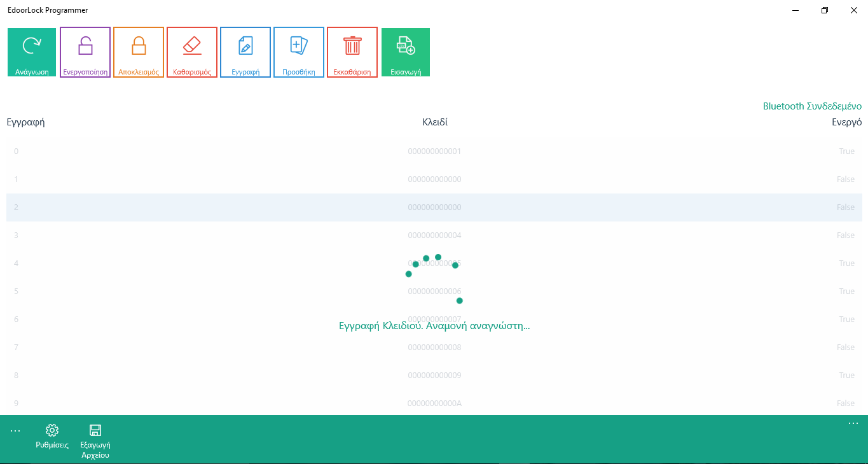Click the Bluetooth Συνδεδεμένο status text
The height and width of the screenshot is (464, 868).
(x=812, y=106)
